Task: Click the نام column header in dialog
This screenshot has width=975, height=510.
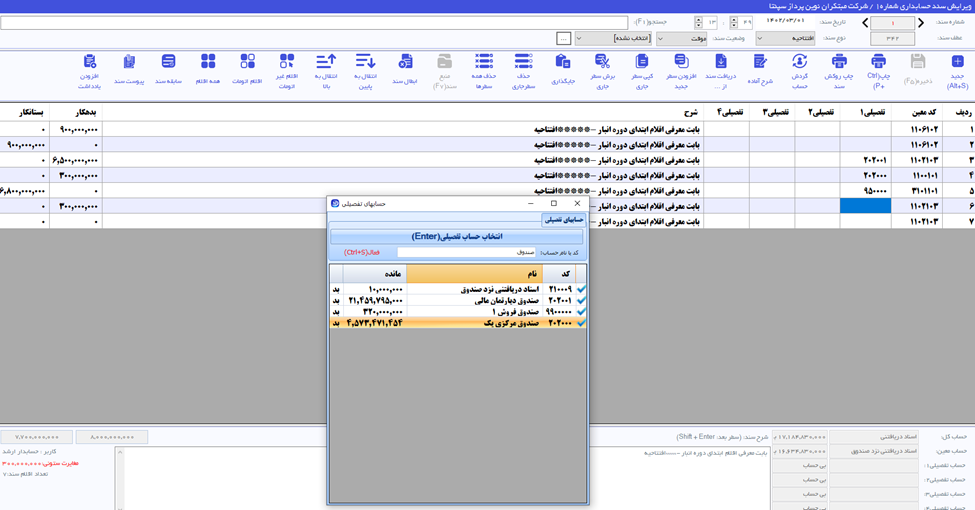Action: 474,274
